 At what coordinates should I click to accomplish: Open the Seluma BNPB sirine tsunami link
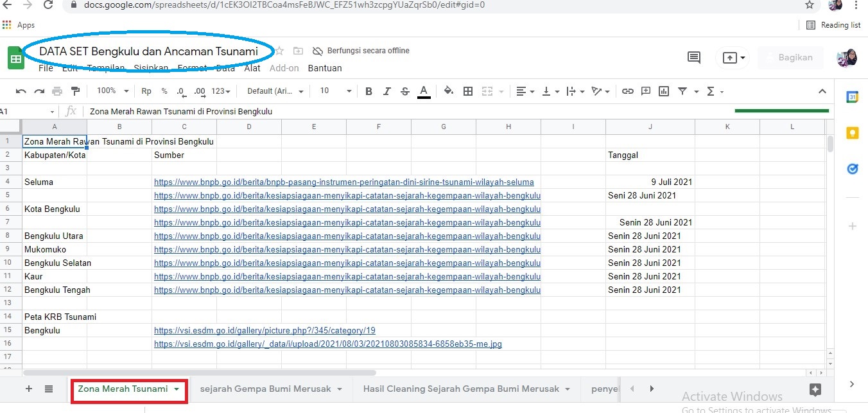tap(343, 182)
